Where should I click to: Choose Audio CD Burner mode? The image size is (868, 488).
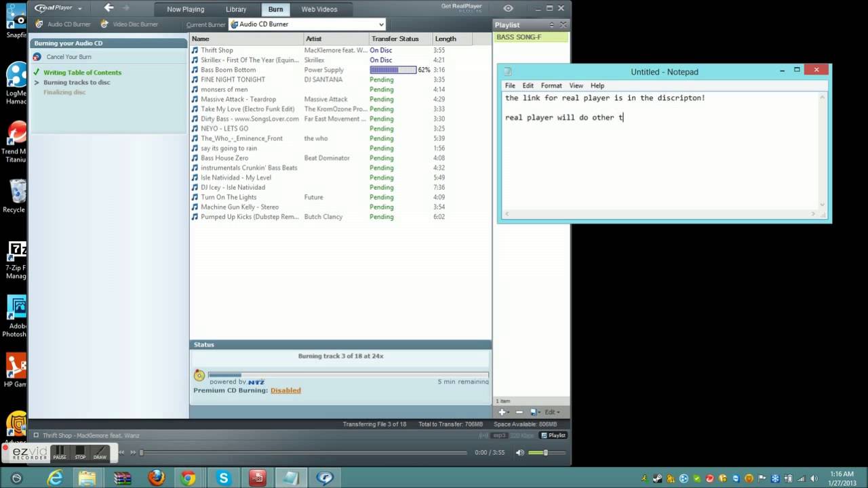(x=63, y=24)
